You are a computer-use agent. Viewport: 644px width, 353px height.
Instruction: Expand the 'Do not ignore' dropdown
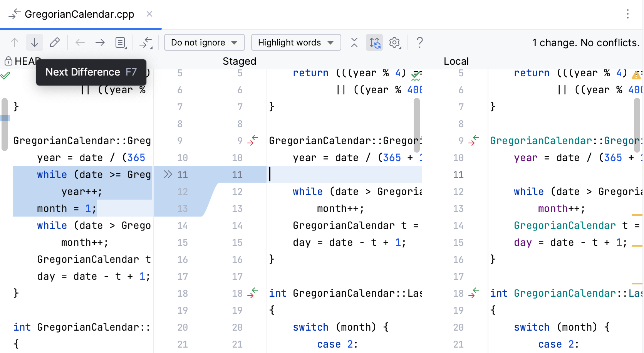tap(204, 42)
